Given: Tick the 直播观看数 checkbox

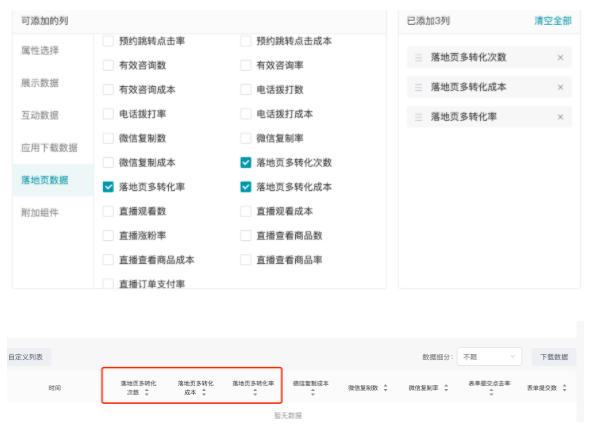Looking at the screenshot, I should [x=108, y=211].
